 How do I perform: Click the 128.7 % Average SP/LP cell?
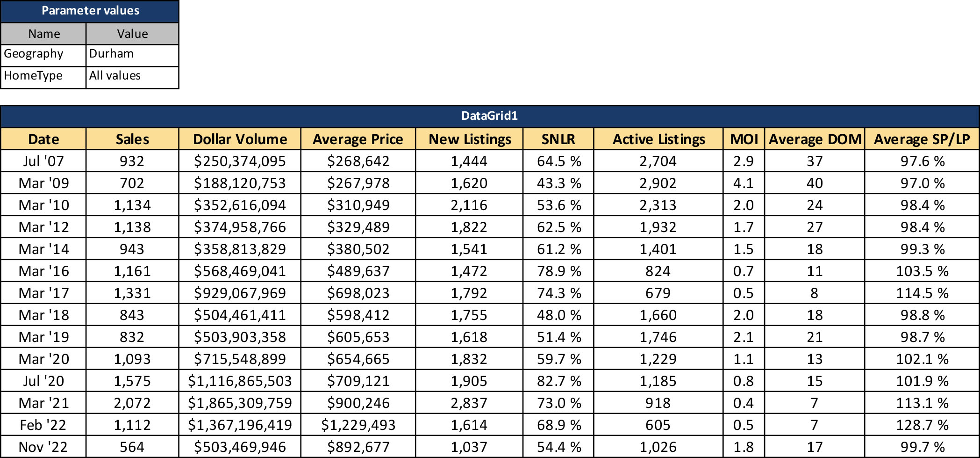(922, 425)
